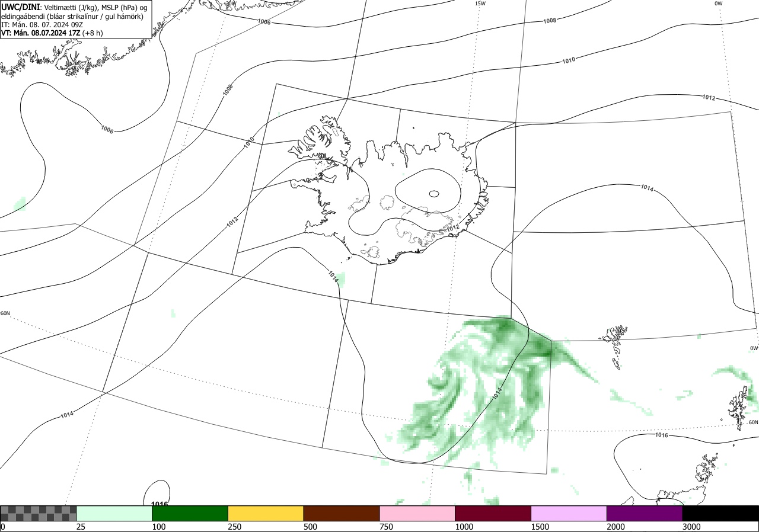Select the "750" legend scale value

(387, 527)
